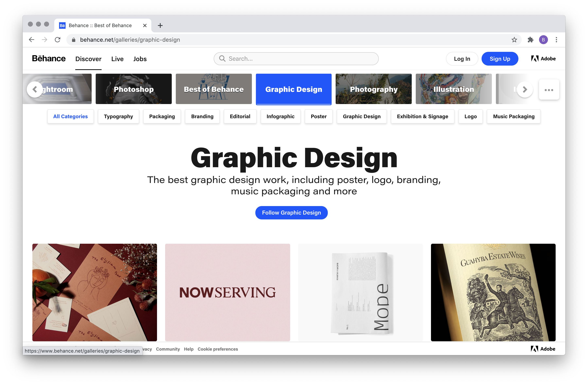The width and height of the screenshot is (588, 385).
Task: Reload the page with refresh icon
Action: tap(57, 39)
